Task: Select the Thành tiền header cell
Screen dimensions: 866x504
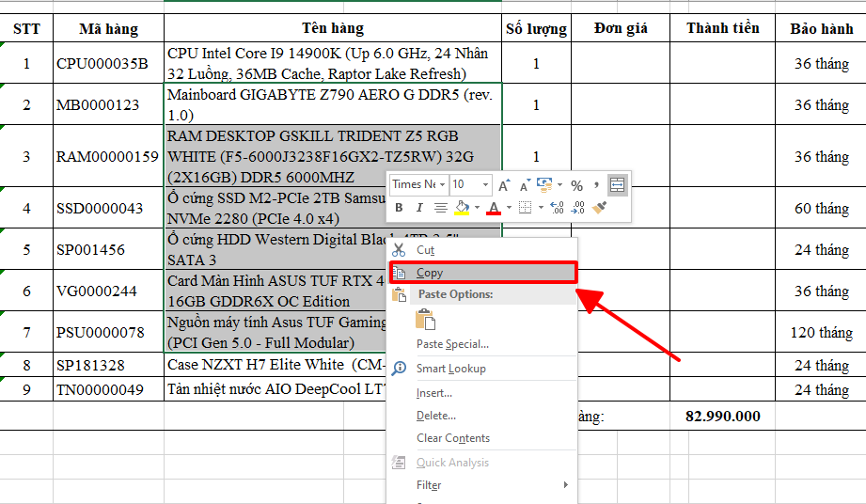Action: pos(722,28)
